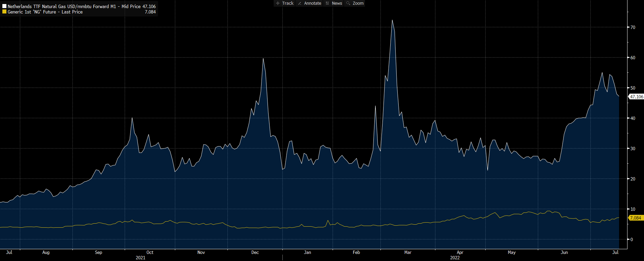
Task: Open the Annotate tool
Action: (309, 3)
